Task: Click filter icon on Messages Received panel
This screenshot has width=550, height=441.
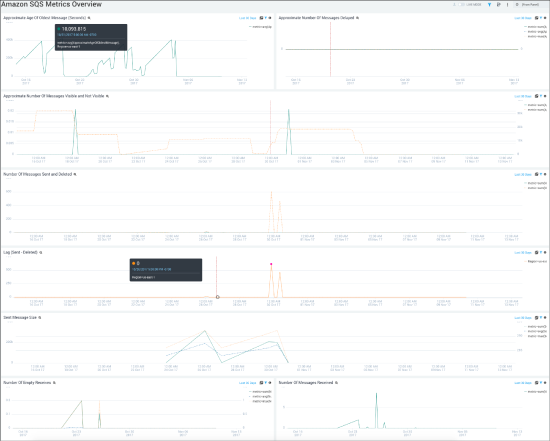Action: pyautogui.click(x=541, y=383)
